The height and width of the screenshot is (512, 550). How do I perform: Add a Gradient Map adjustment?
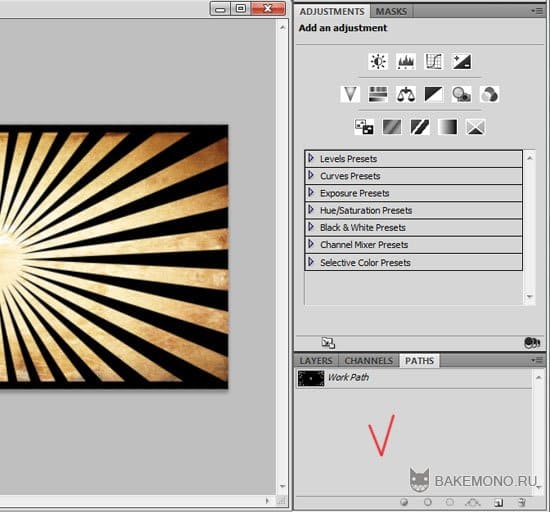[448, 127]
